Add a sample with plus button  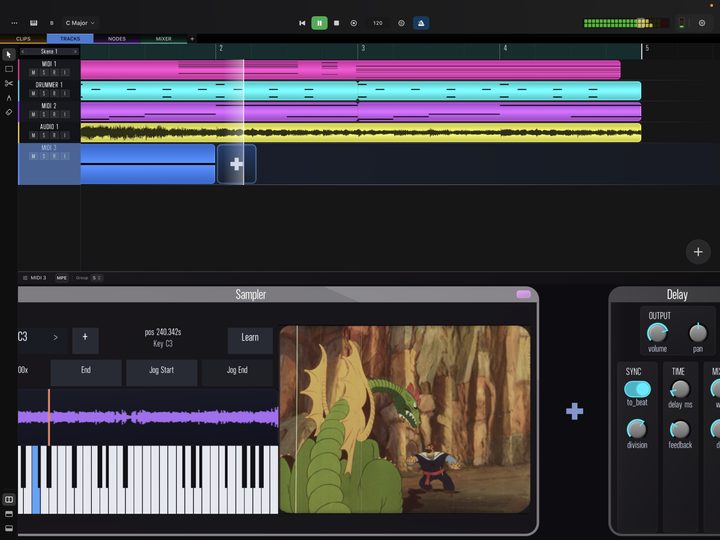tap(85, 340)
